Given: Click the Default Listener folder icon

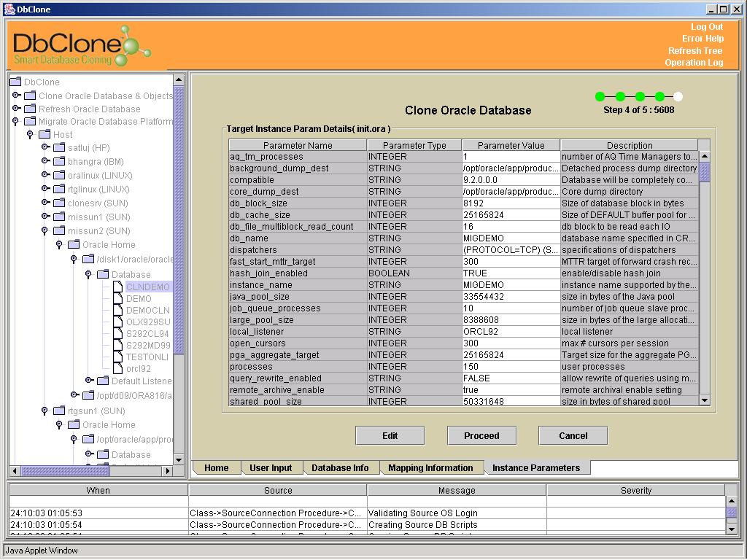Looking at the screenshot, I should click(103, 381).
